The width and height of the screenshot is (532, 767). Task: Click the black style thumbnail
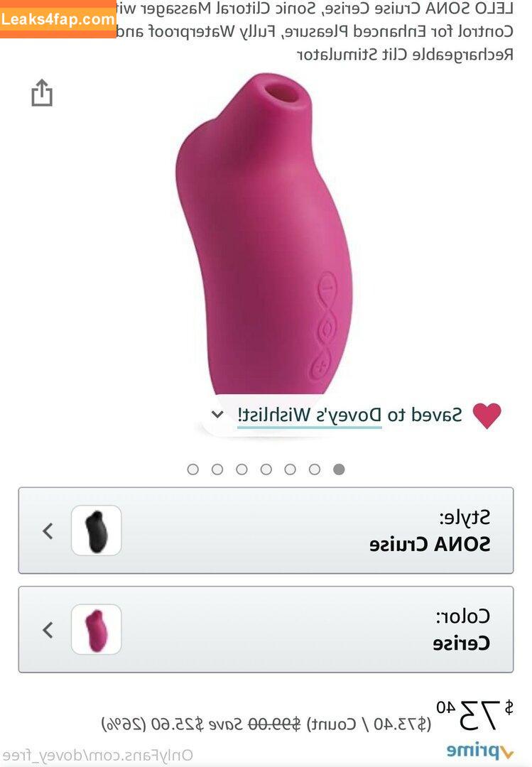[x=97, y=531]
